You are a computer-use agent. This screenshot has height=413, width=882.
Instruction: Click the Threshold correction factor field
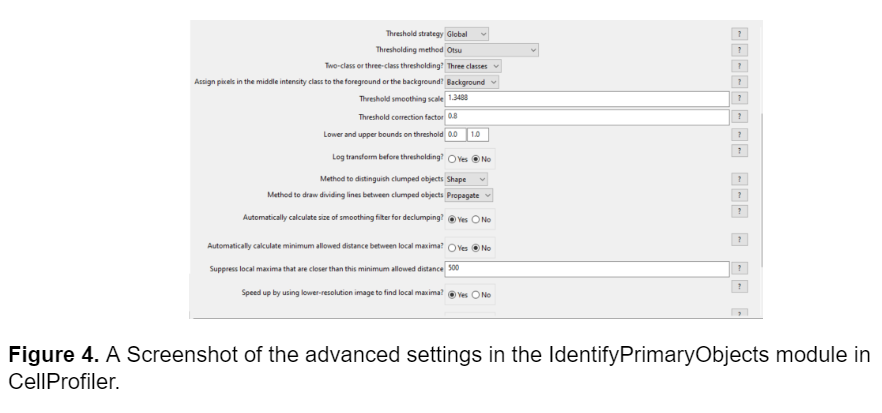[586, 117]
